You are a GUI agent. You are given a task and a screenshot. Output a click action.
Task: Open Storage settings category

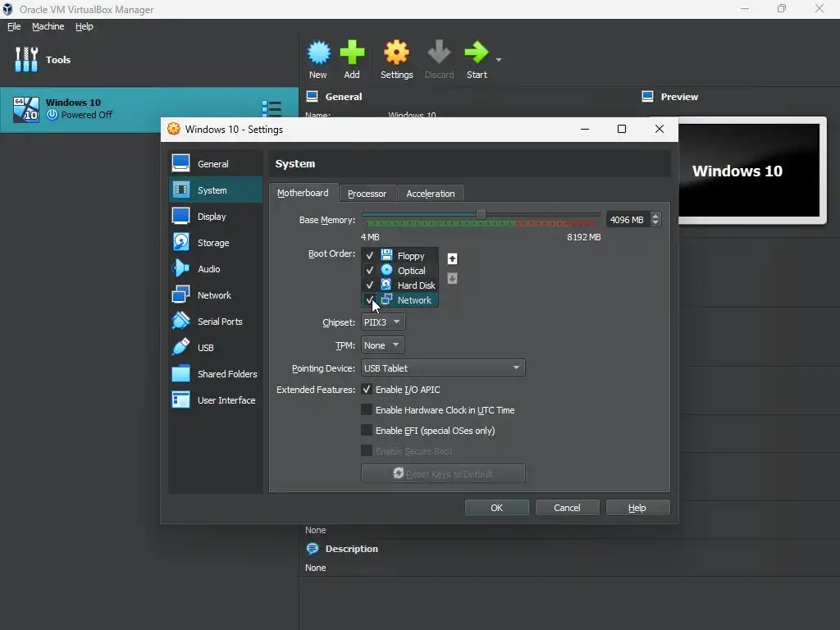coord(216,242)
